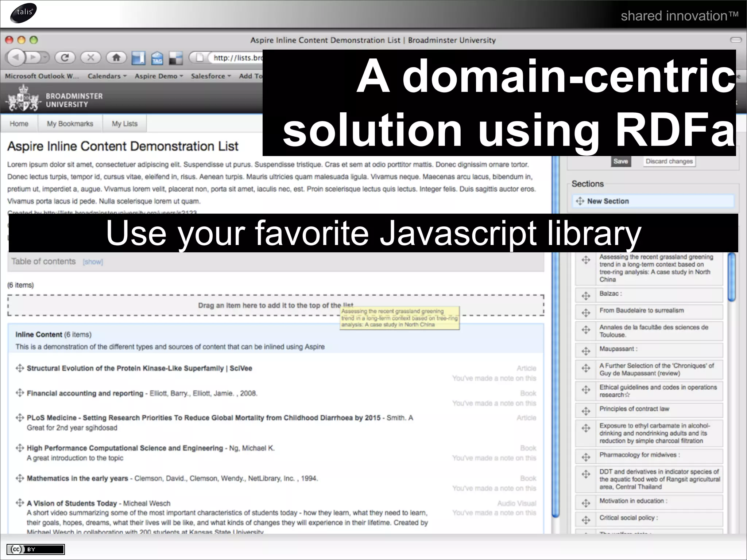Grab handle for A Vision of Students Today
The height and width of the screenshot is (560, 747).
pyautogui.click(x=20, y=503)
